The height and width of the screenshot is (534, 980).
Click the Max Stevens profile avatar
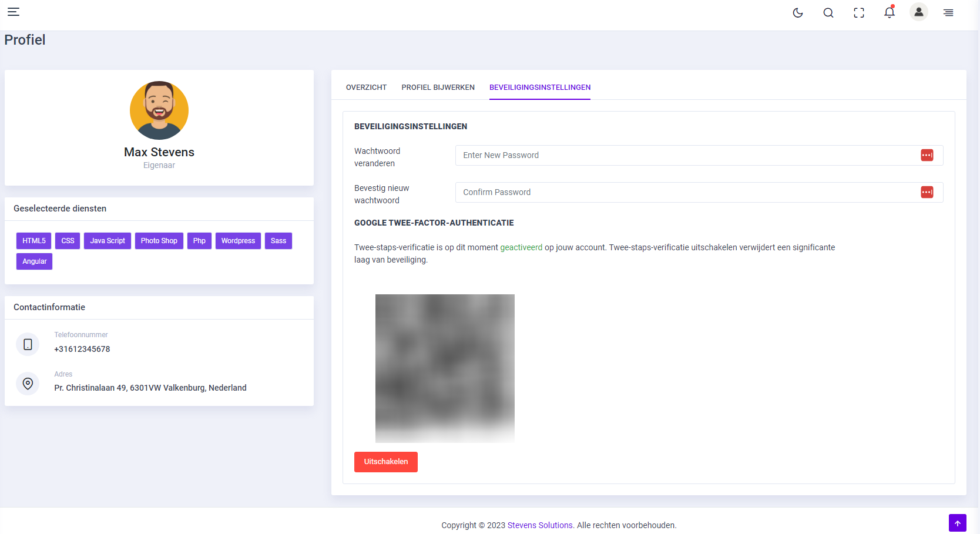[x=159, y=110]
